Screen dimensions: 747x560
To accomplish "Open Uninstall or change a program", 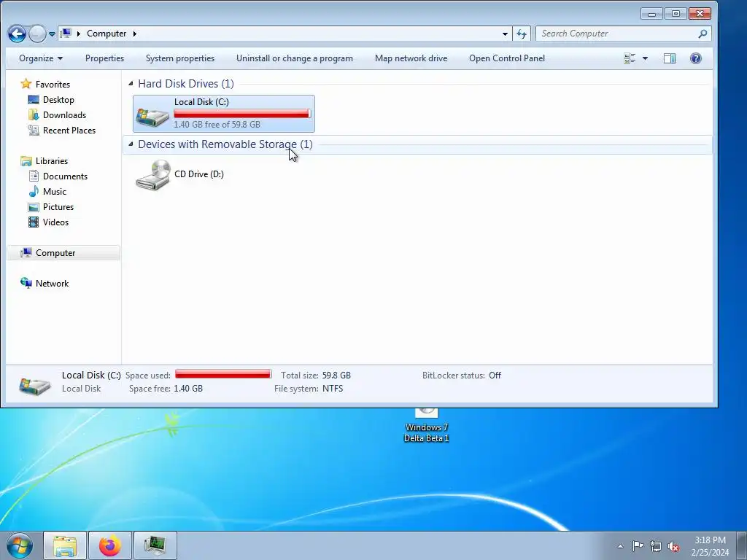I will pyautogui.click(x=295, y=58).
